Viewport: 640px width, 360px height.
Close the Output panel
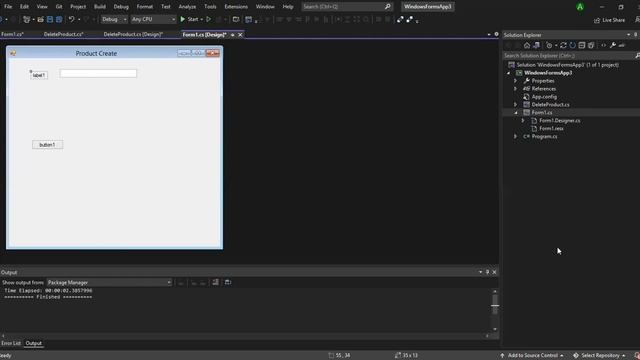(494, 272)
